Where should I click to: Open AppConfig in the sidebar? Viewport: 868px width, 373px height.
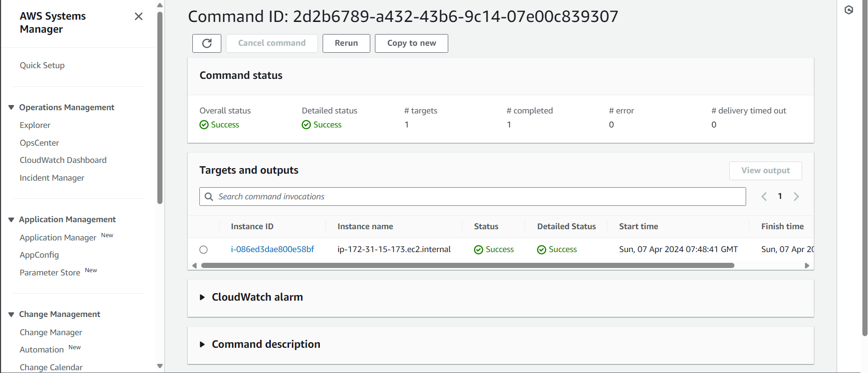pos(39,255)
